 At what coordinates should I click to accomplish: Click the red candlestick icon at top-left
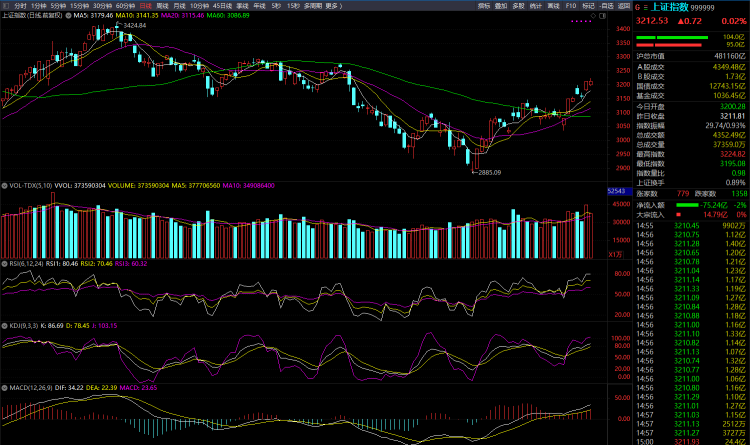coord(6,6)
